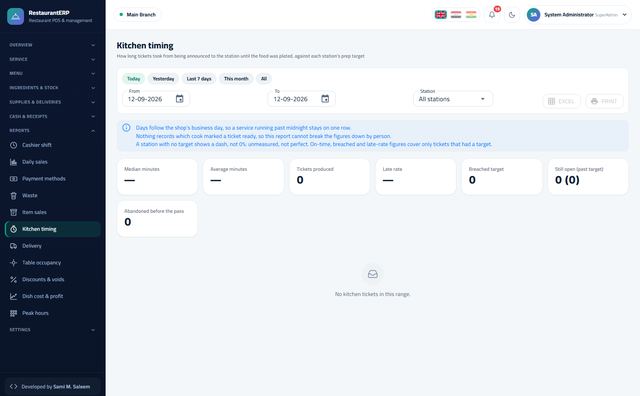This screenshot has width=640, height=396.
Task: Expand the Service sidebar section
Action: click(52, 59)
